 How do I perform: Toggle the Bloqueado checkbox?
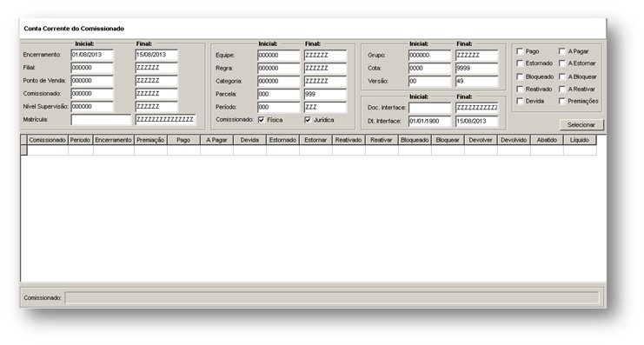click(520, 76)
